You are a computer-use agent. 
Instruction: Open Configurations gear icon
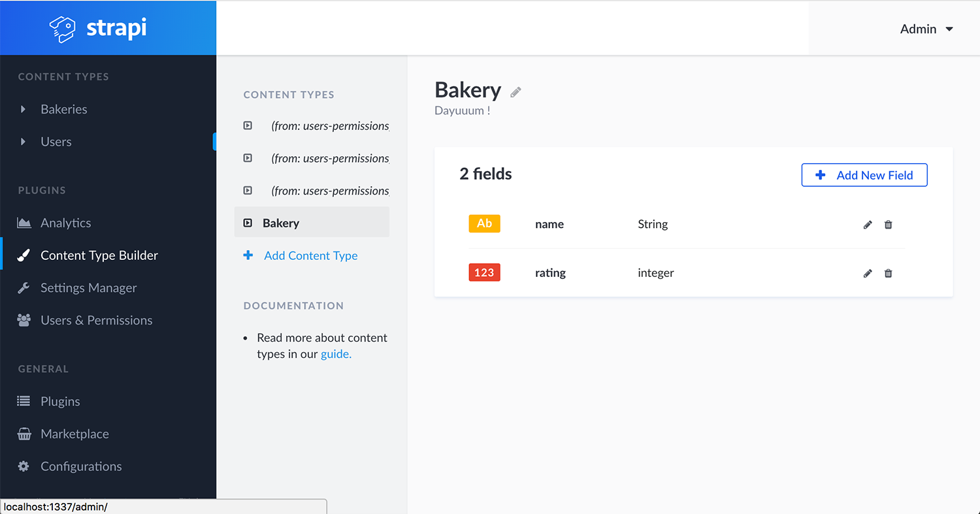tap(24, 466)
